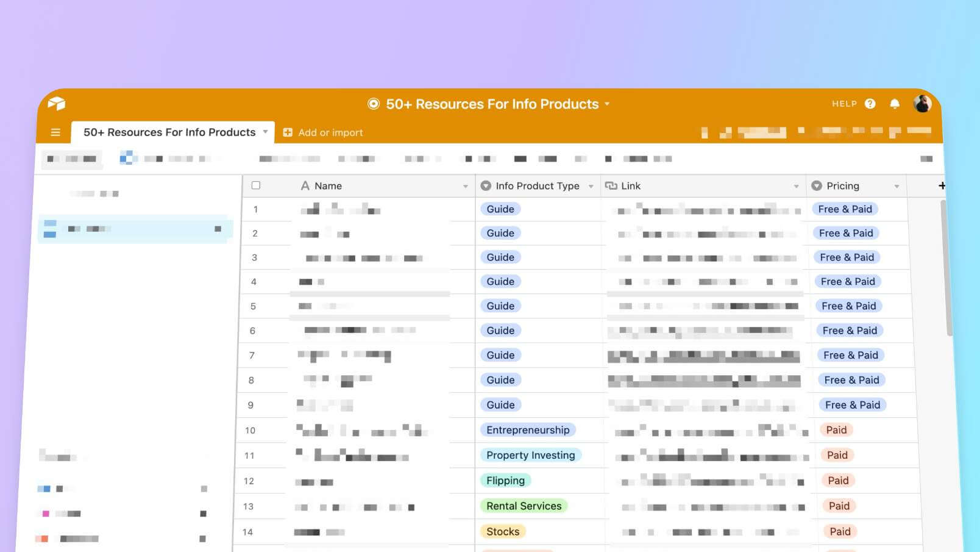The height and width of the screenshot is (552, 980).
Task: Select the Guide tag in row 7
Action: [x=500, y=355]
